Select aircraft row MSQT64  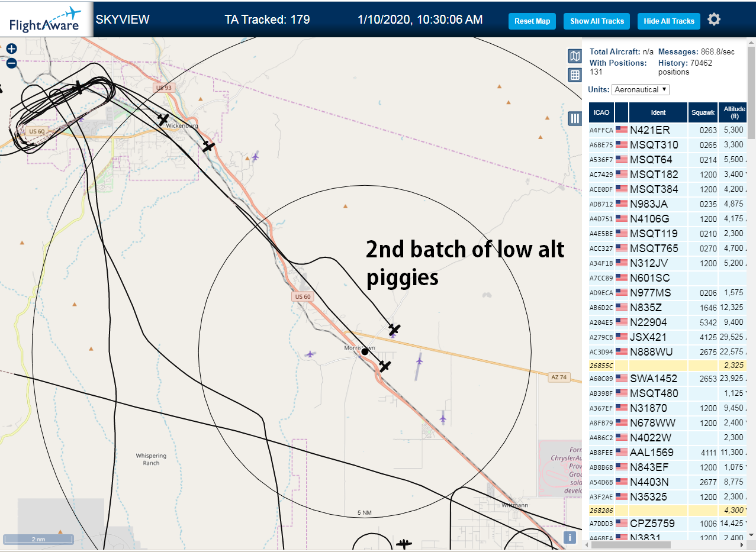click(668, 160)
